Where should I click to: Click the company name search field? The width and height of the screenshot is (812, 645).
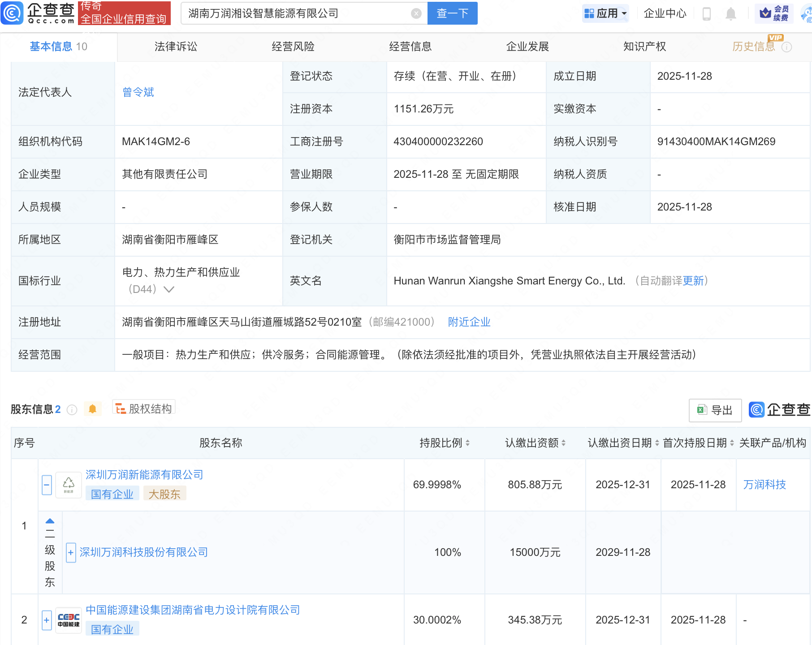click(x=296, y=13)
